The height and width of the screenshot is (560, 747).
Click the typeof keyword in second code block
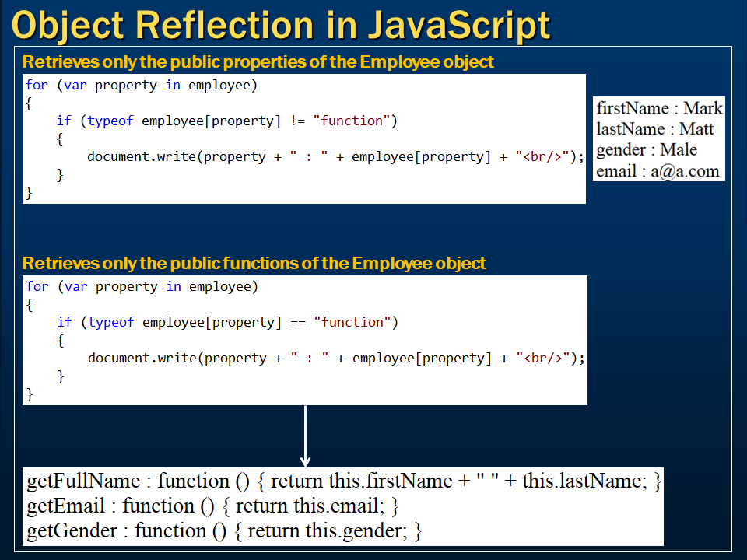click(x=110, y=322)
